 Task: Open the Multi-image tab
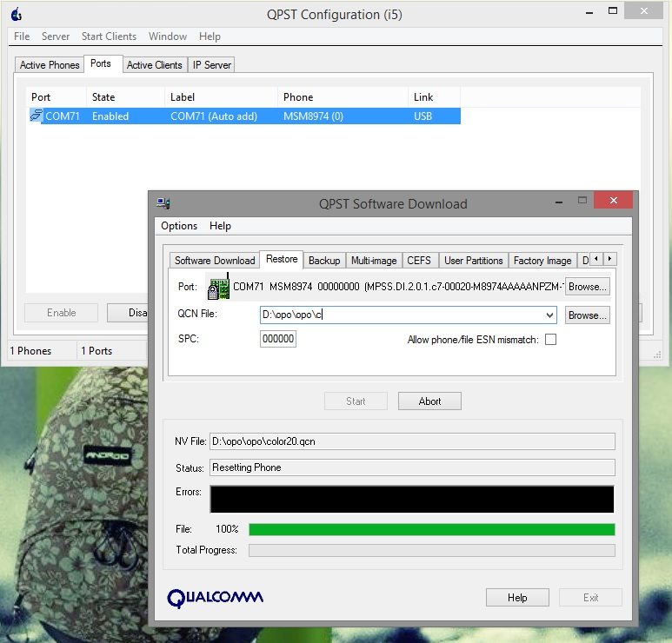pyautogui.click(x=374, y=261)
